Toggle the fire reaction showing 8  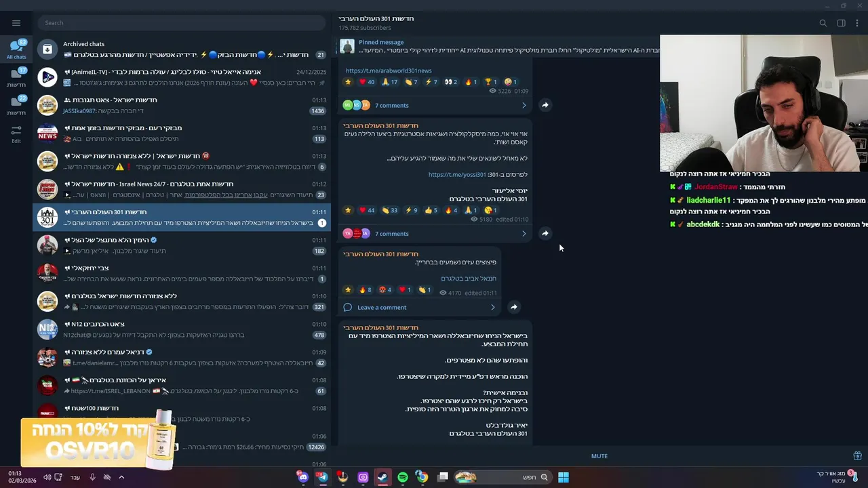tap(365, 290)
